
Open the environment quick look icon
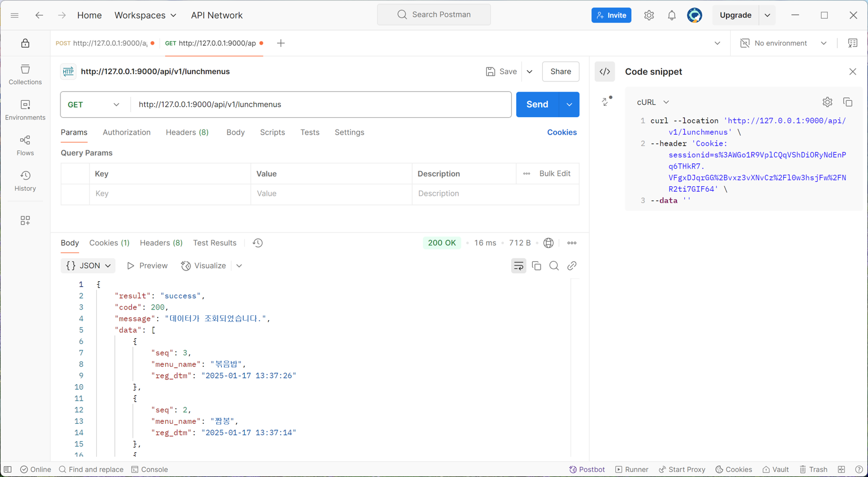pyautogui.click(x=853, y=43)
